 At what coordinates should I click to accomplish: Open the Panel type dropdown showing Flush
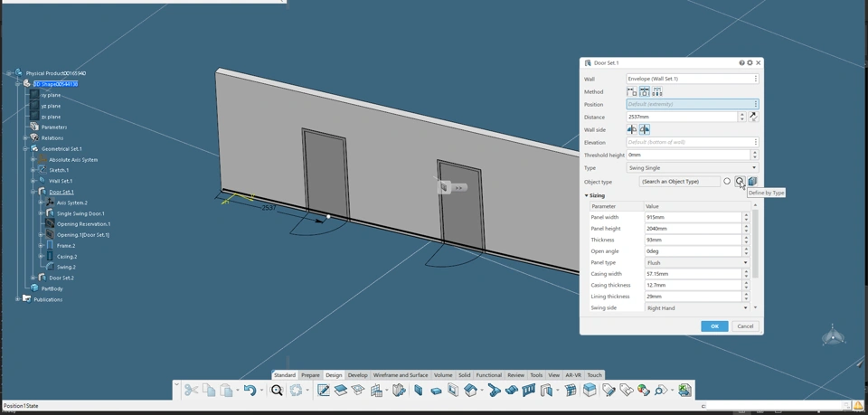697,263
